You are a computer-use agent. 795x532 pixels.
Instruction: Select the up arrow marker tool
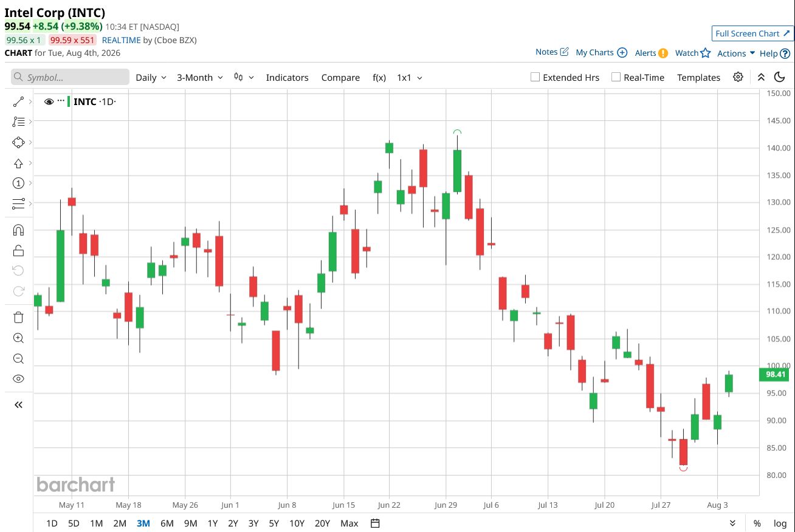coord(18,163)
